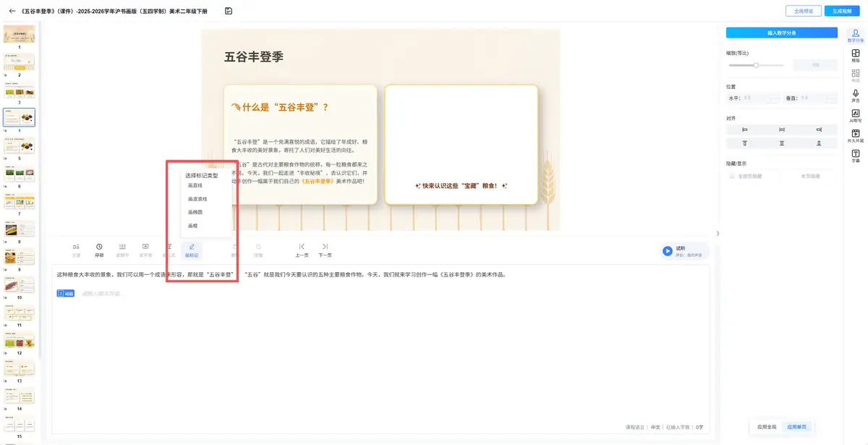Viewport: 868px width, 445px height.
Task: Align left using the first 对齐 icon
Action: (x=744, y=130)
